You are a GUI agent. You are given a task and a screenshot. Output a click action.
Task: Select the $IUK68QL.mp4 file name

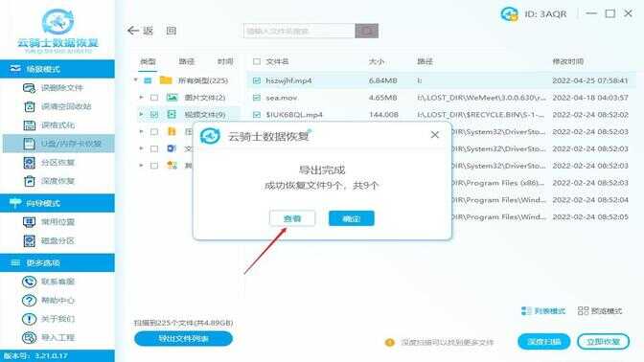[x=294, y=115]
